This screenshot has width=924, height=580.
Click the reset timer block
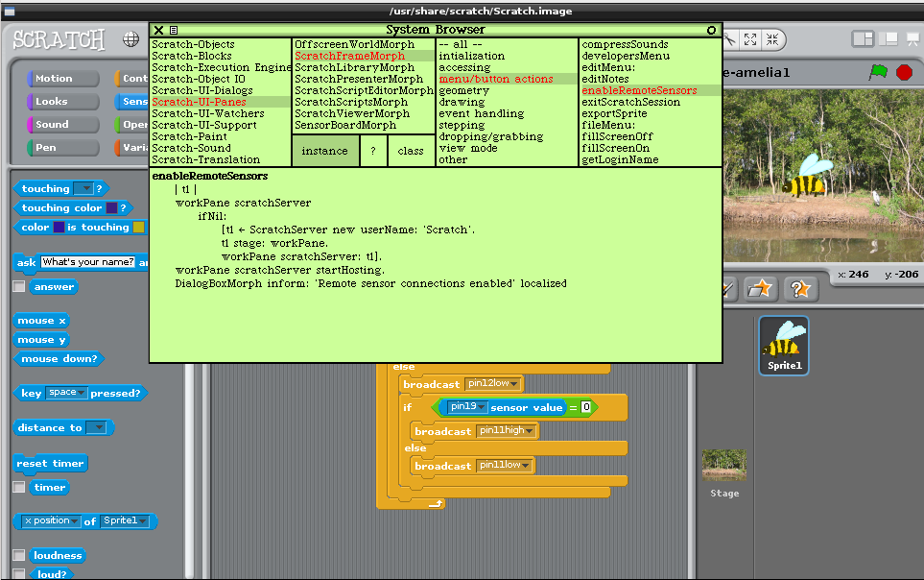click(51, 463)
